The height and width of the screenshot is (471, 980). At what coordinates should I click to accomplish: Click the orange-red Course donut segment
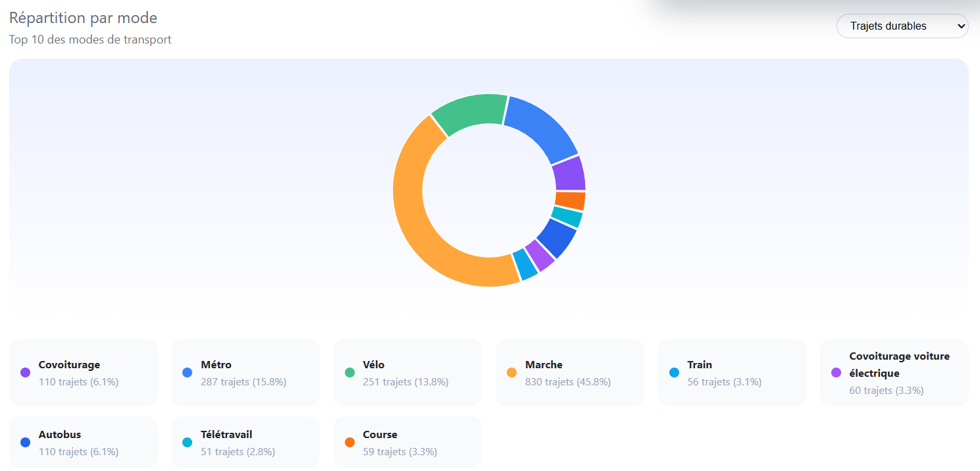[x=571, y=201]
